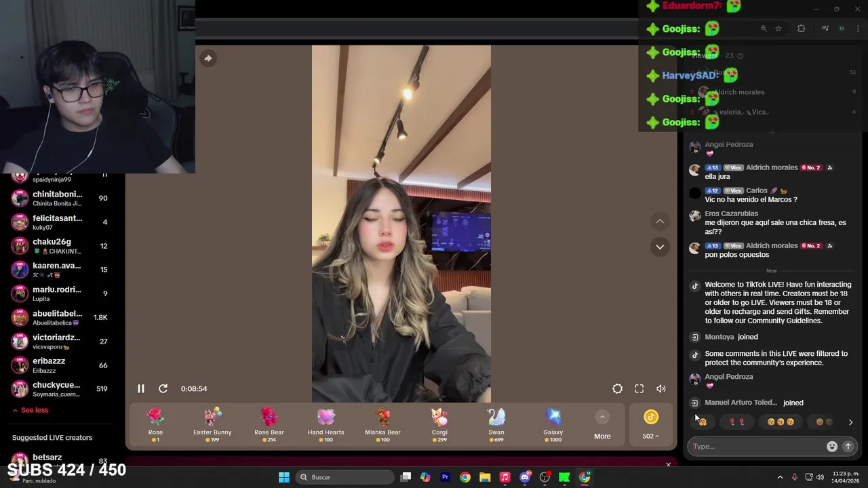Send a Swan gift
Screen dimensions: 868x488
[496, 425]
